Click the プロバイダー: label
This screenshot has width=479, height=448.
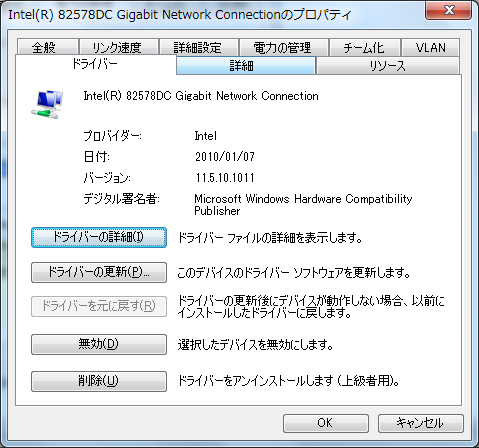112,136
